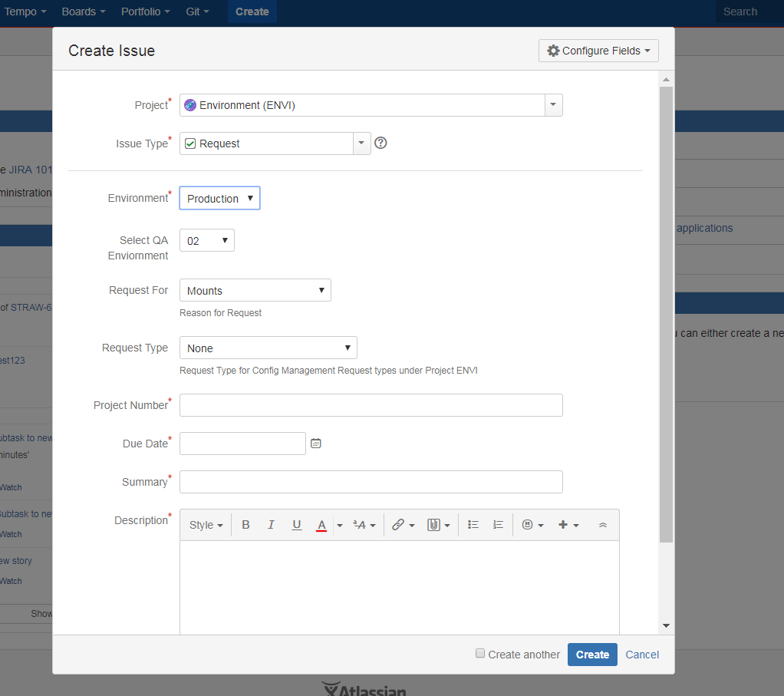Screen dimensions: 784x696
Task: Open the plus insert-other menu
Action: [568, 525]
